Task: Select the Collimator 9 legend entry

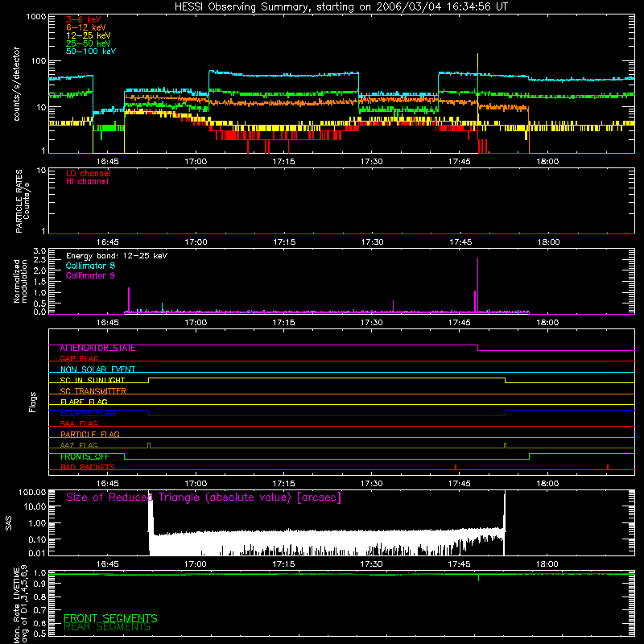Action: 90,275
